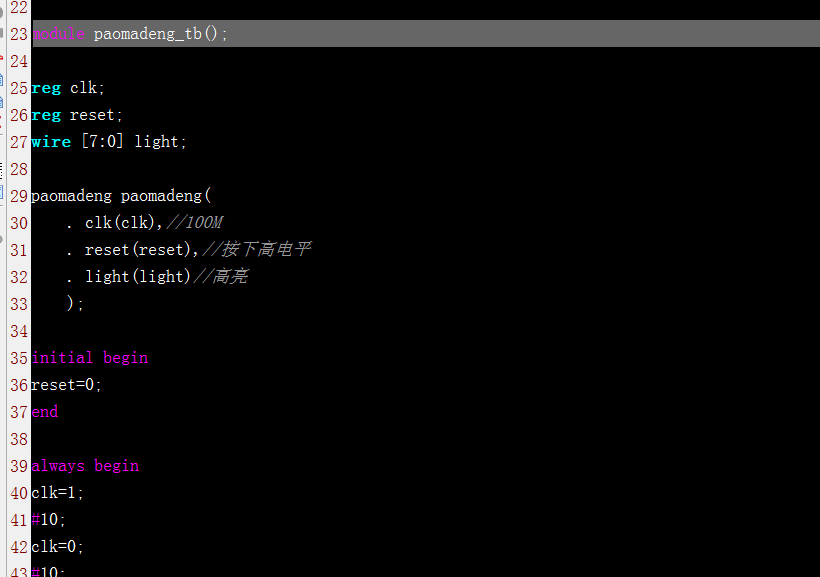Screen dimensions: 820x577
Task: Place cursor on 'reg clk;' line
Action: click(67, 88)
